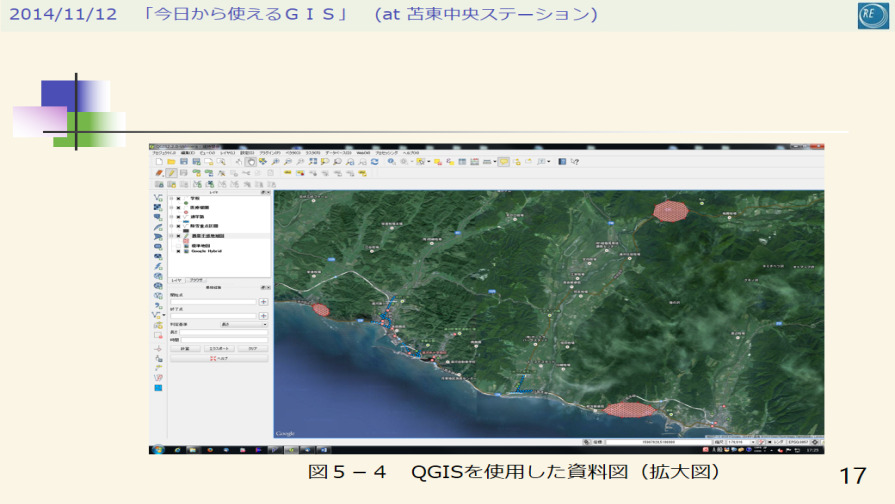Screen dimensions: 895x504
Task: Click the Save Project floppy icon
Action: coord(183,161)
